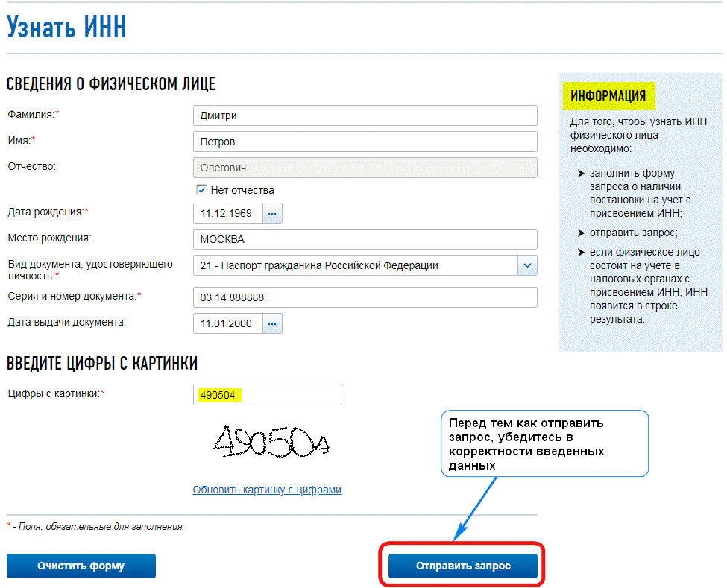The height and width of the screenshot is (588, 727).
Task: Click the captcha digits image
Action: point(271,443)
